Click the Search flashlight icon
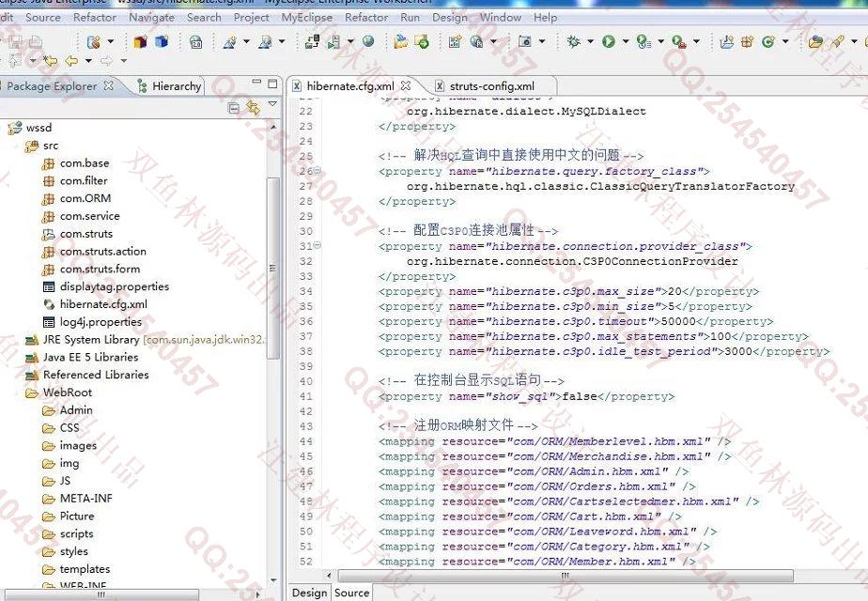Screen dimensions: 868x601 [x=838, y=41]
